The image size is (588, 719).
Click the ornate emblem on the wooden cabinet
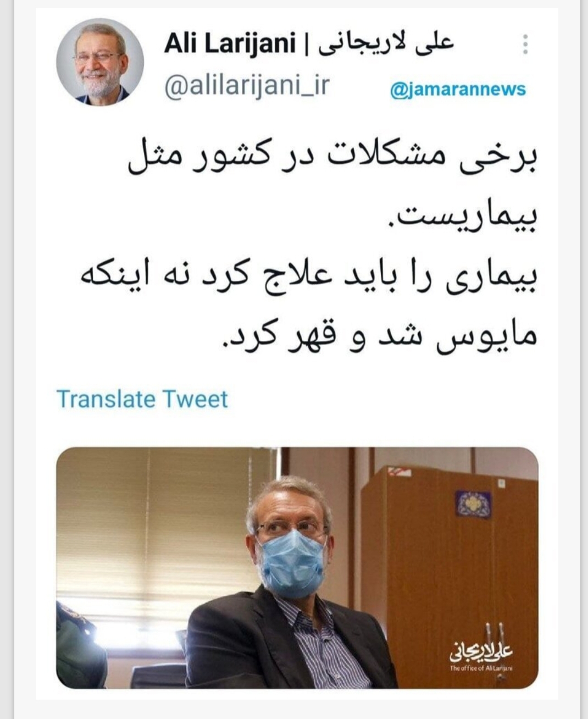click(x=472, y=503)
